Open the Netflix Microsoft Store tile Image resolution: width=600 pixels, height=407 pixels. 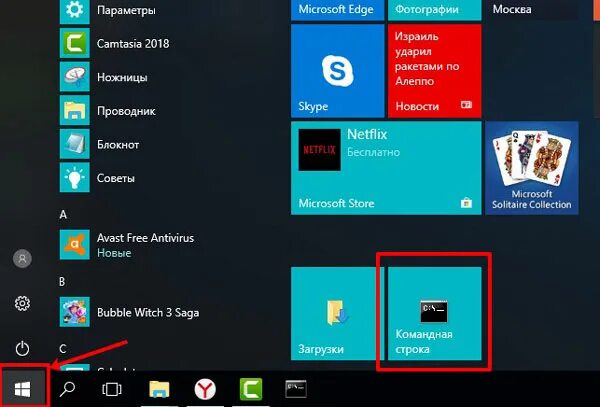(386, 168)
